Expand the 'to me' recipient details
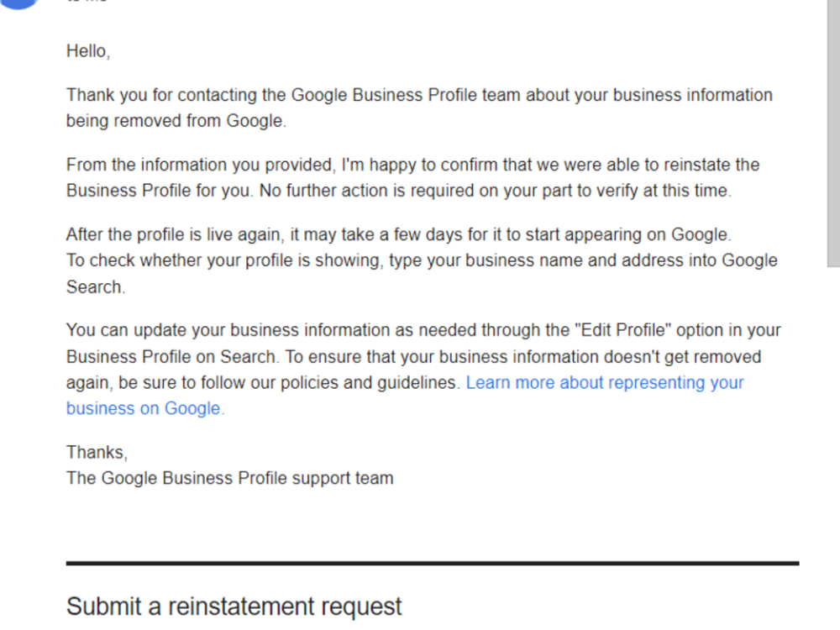This screenshot has width=840, height=630. [x=88, y=1]
